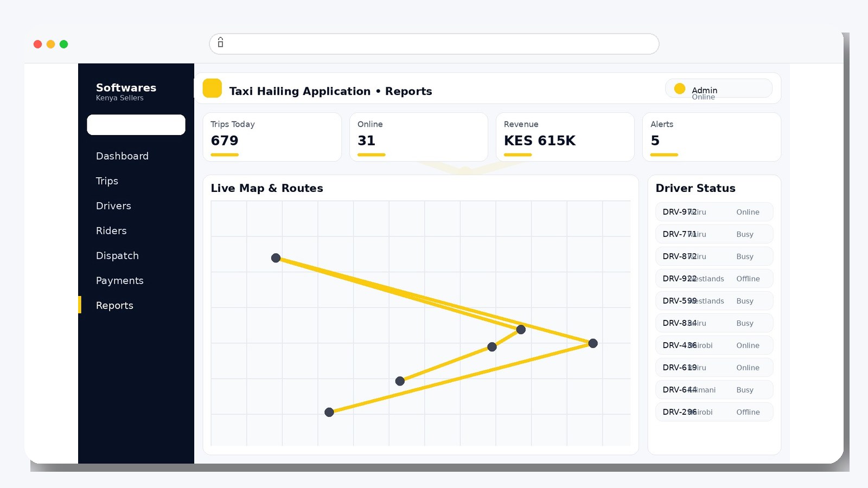Select the Reports sidebar item

point(114,306)
